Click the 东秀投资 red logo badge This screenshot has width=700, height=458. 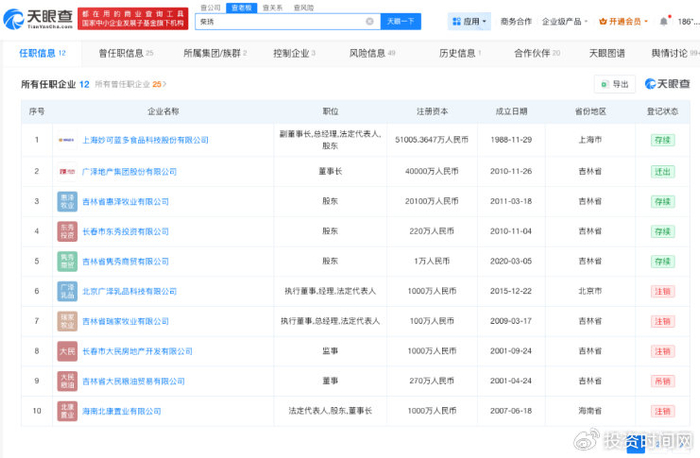click(x=66, y=231)
